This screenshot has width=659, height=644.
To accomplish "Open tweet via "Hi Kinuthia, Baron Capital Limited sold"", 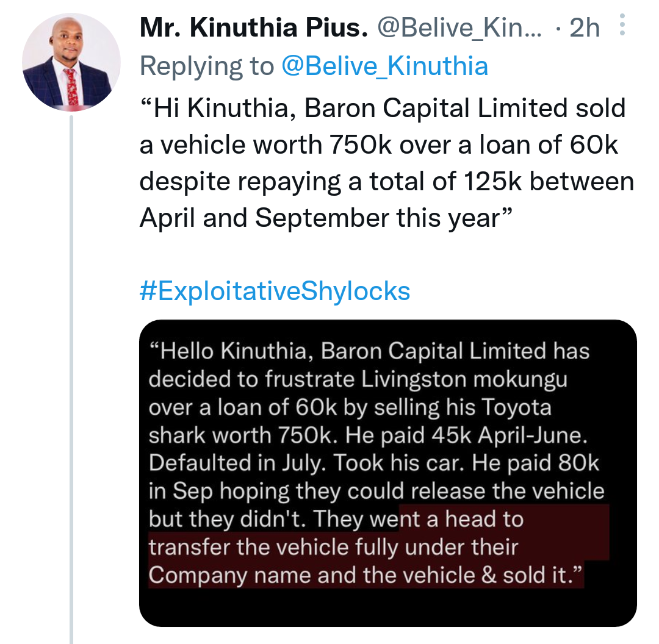I will [383, 109].
